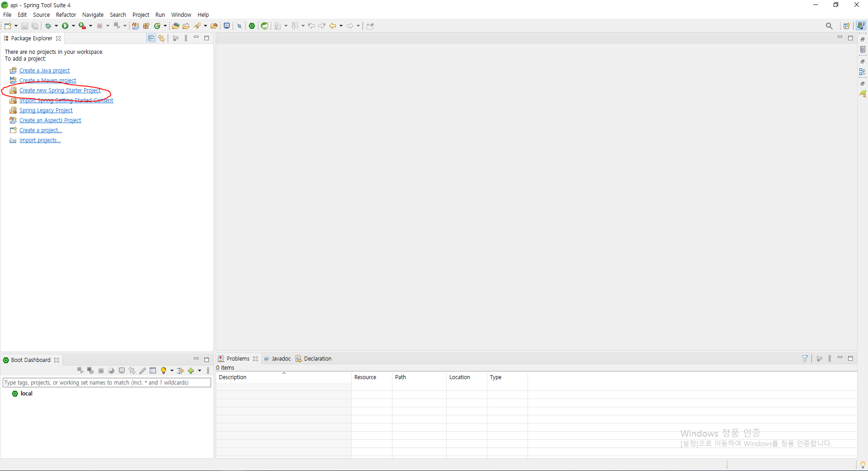Open the Project menu
This screenshot has height=471, width=868.
tap(141, 15)
